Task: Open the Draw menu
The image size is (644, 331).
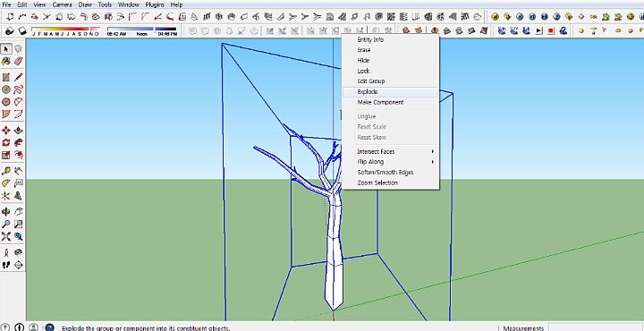Action: (85, 4)
